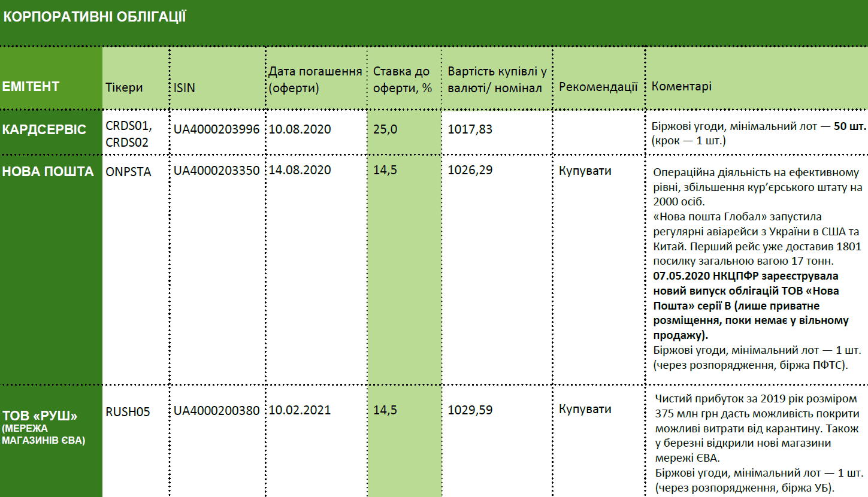This screenshot has height=497, width=868.
Task: Click the 'Вартість купівлі у валюті/ номінал' header
Action: [x=497, y=80]
